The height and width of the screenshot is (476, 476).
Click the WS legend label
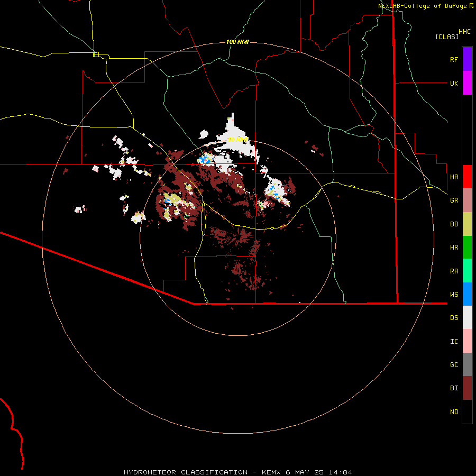[x=454, y=294]
